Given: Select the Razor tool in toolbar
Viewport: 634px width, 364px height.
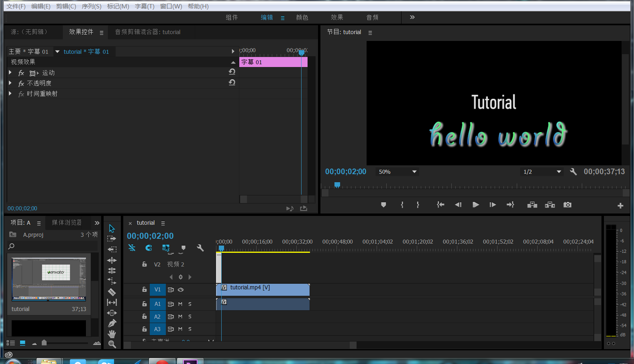Looking at the screenshot, I should [112, 292].
